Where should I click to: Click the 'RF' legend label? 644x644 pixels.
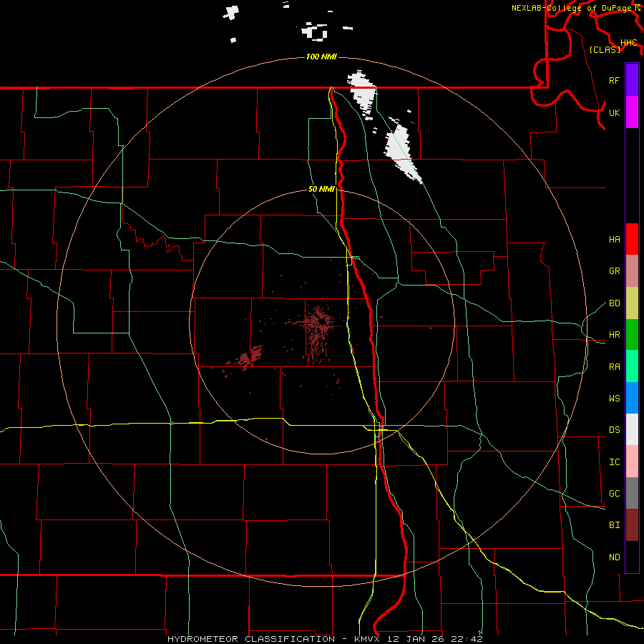click(614, 80)
